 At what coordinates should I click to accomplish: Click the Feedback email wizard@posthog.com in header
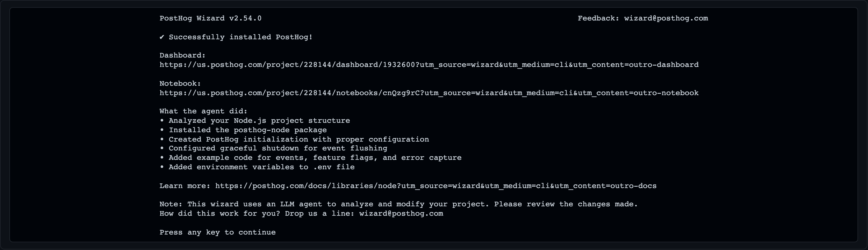[x=666, y=19]
